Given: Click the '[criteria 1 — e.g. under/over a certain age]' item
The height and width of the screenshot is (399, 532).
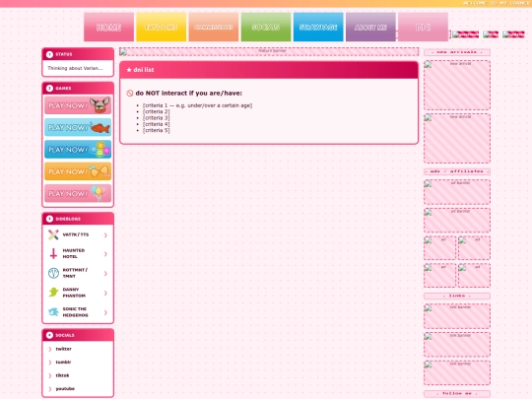Looking at the screenshot, I should pos(197,105).
